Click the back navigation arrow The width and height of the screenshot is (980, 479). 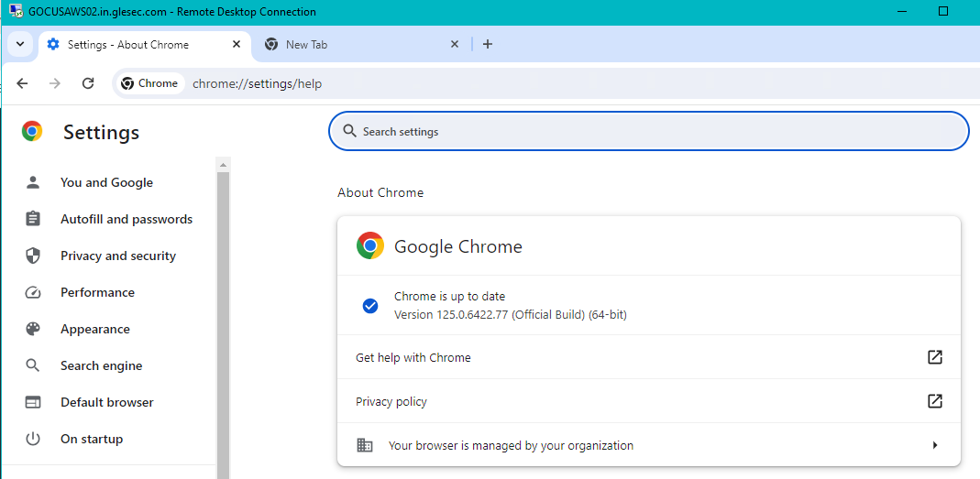tap(23, 83)
